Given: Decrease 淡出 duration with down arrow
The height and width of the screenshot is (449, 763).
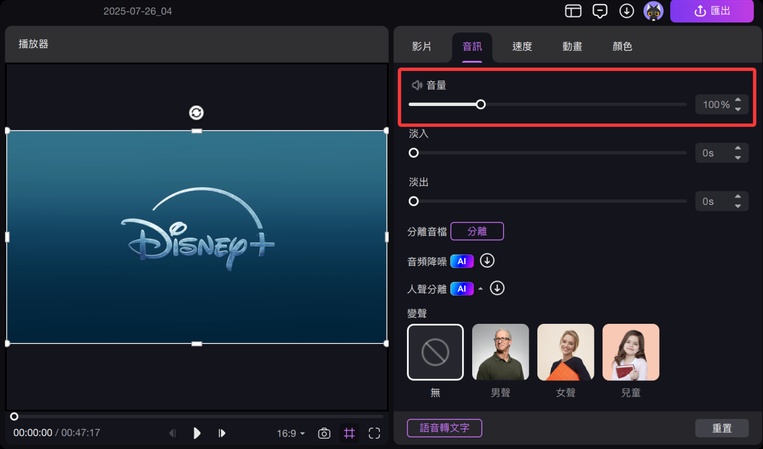Looking at the screenshot, I should (738, 206).
